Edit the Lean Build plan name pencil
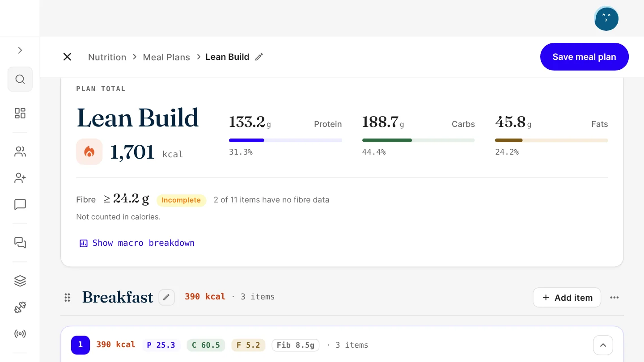The image size is (644, 362). [x=259, y=57]
